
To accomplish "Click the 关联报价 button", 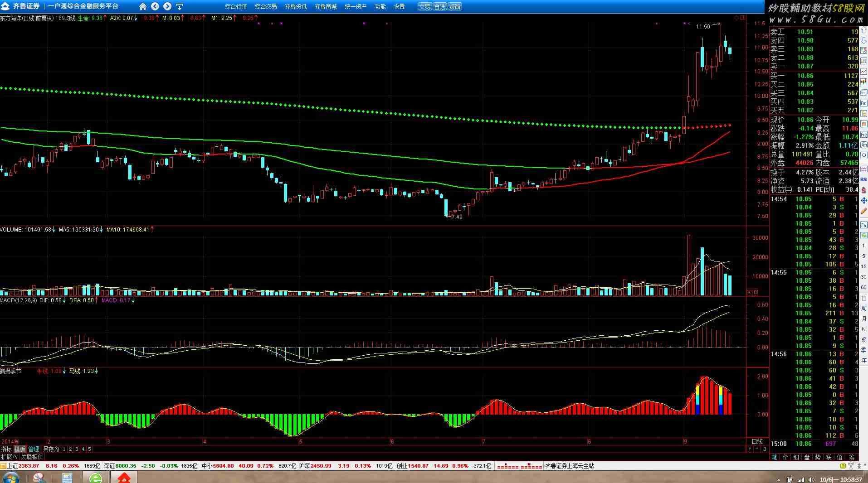I will 32,457.
